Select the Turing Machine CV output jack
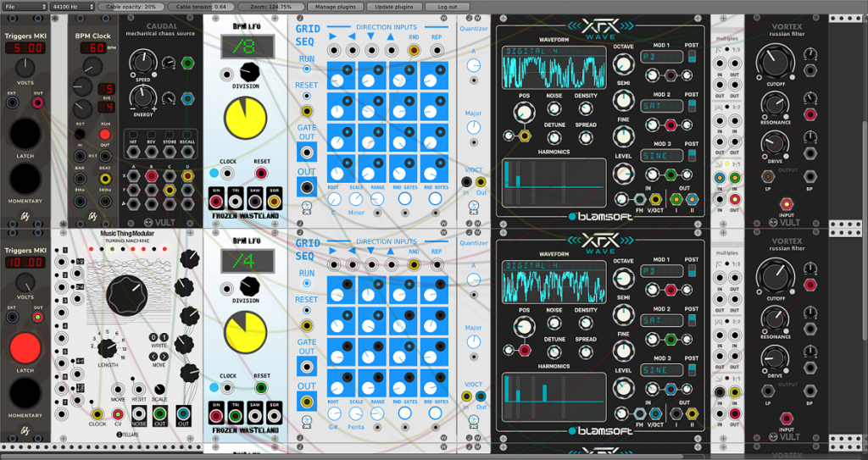The height and width of the screenshot is (460, 868). (x=117, y=414)
